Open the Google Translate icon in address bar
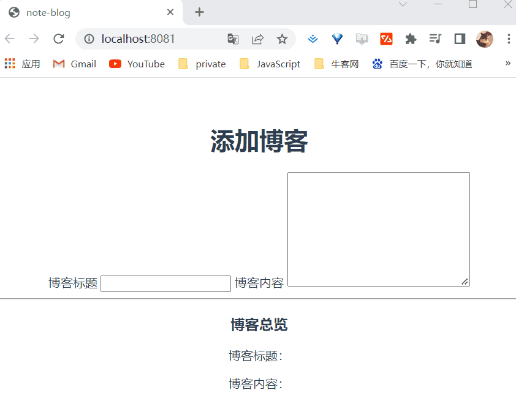The width and height of the screenshot is (516, 420). coord(233,39)
